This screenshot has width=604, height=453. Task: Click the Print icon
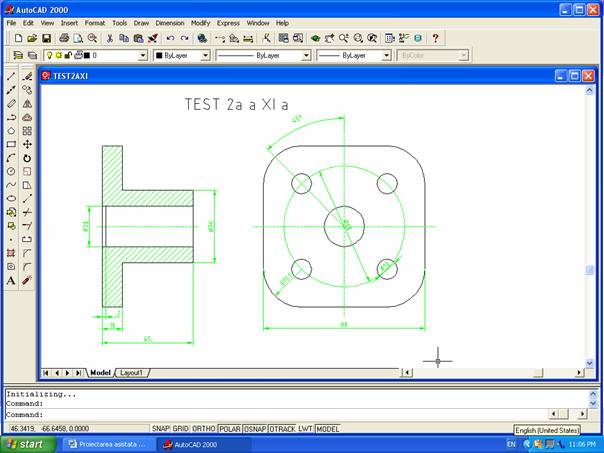tap(64, 38)
